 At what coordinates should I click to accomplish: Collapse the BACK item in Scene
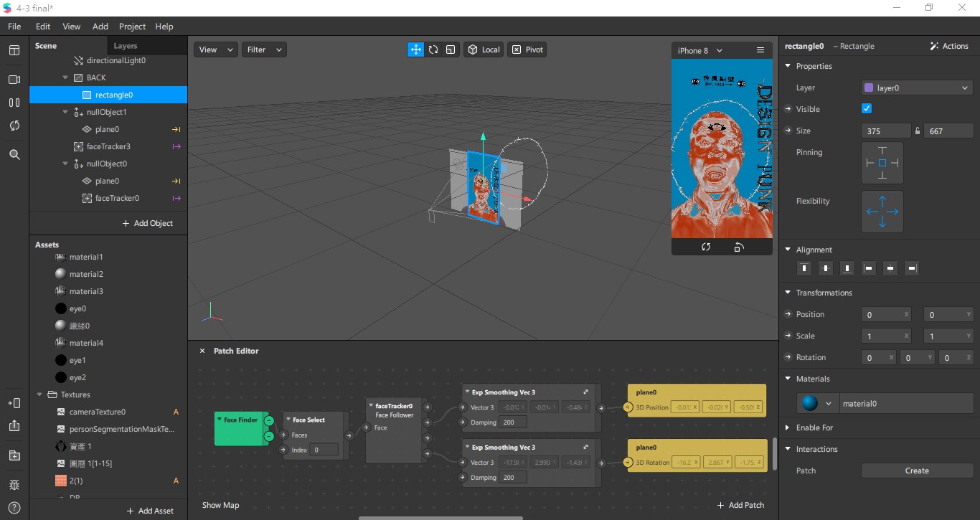65,77
